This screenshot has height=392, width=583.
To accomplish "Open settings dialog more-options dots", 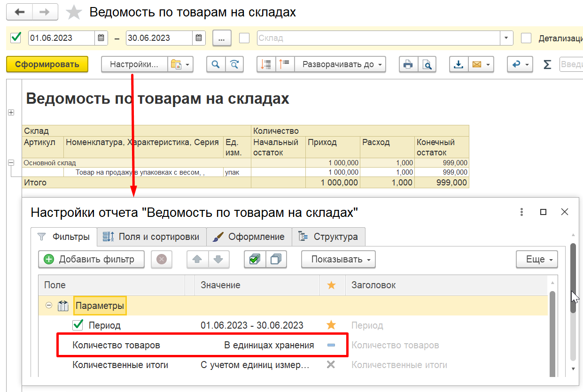I will (x=521, y=212).
